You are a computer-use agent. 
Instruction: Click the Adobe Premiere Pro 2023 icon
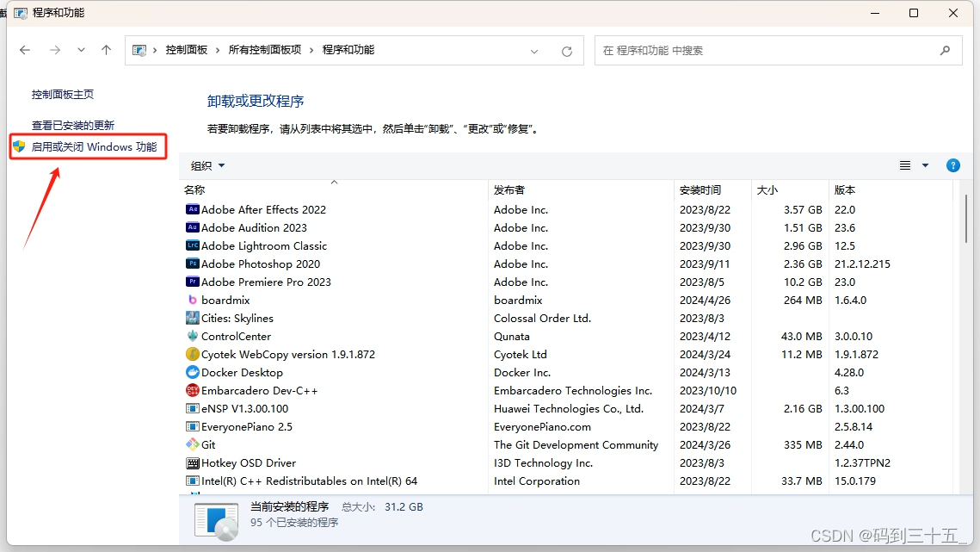point(193,282)
